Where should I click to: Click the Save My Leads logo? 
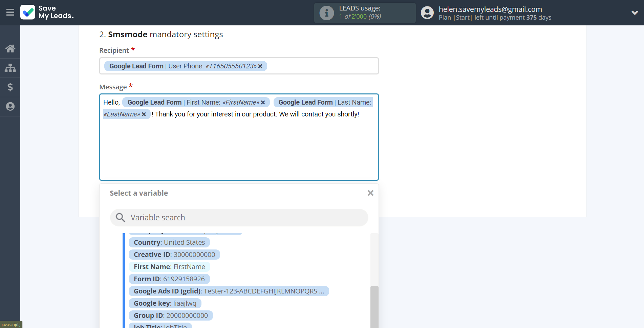click(47, 12)
